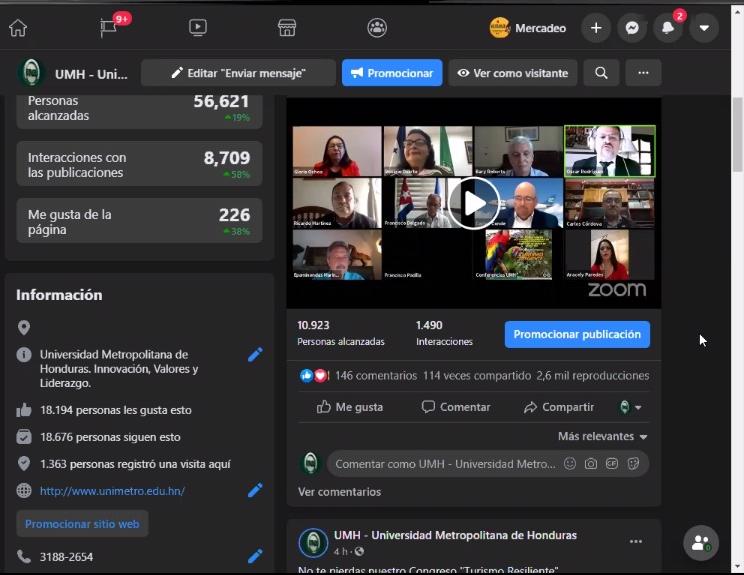This screenshot has width=744, height=575.
Task: Click the Create plus button
Action: tap(596, 28)
